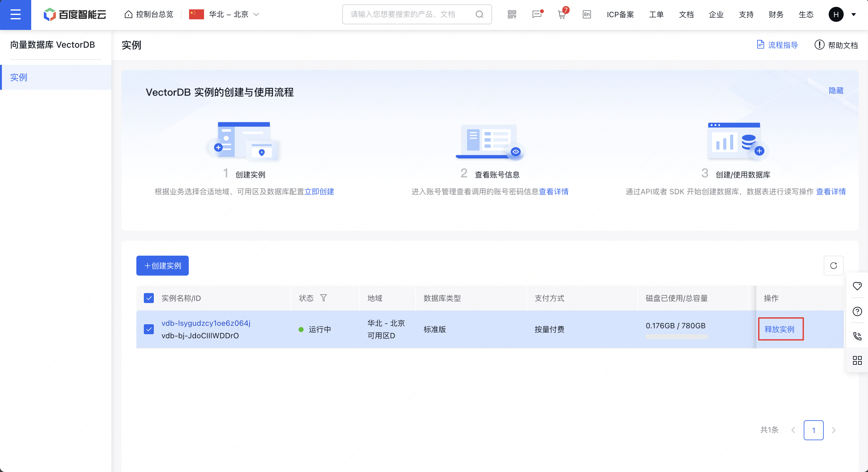Open the 状态 column filter icon
Screen dimensions: 868x472
click(323, 298)
